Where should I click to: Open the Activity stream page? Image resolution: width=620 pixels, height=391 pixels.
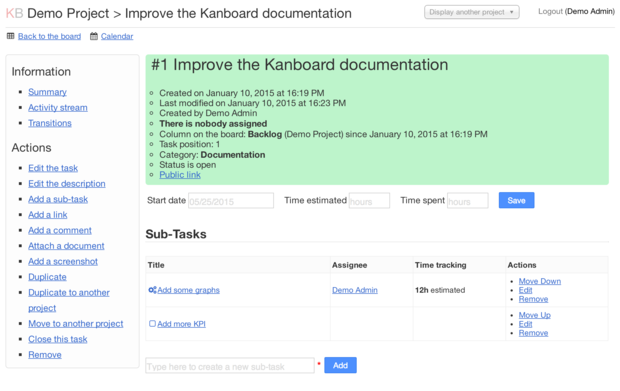(58, 108)
